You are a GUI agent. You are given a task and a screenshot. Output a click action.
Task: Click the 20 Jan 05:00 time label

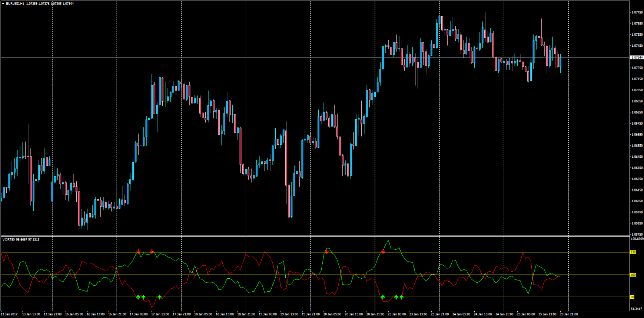pyautogui.click(x=332, y=314)
